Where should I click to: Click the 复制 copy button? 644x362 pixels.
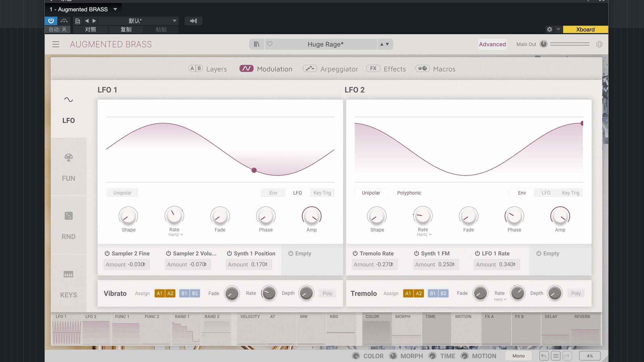126,29
